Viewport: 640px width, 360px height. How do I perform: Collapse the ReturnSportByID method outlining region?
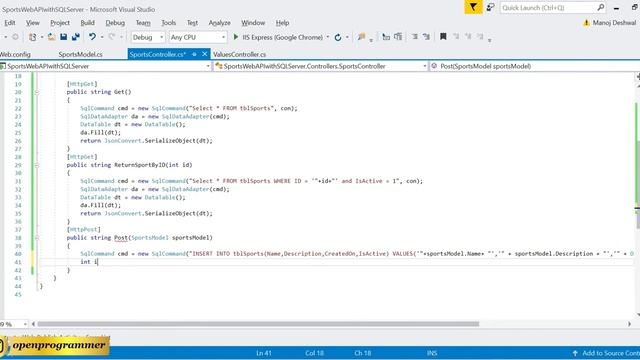pos(37,165)
